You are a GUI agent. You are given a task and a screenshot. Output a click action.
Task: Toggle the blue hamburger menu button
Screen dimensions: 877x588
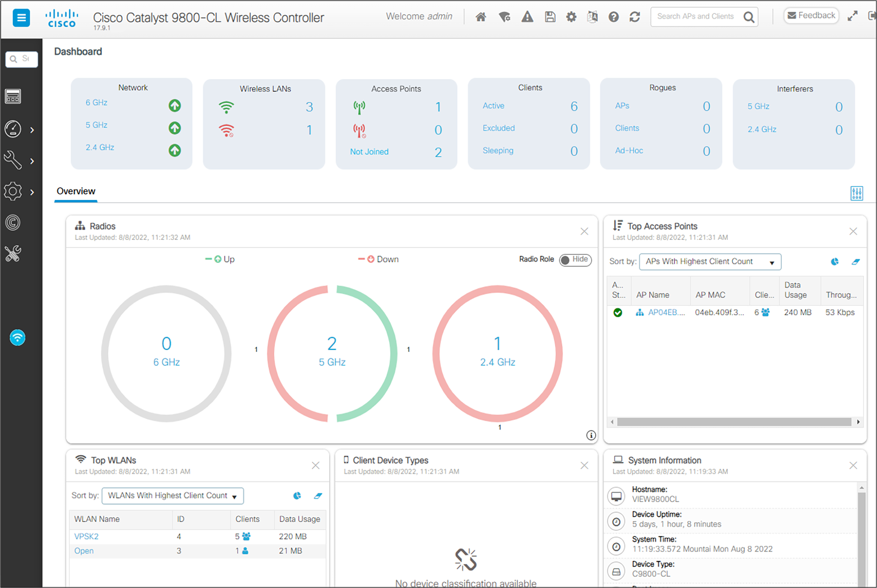coord(21,18)
